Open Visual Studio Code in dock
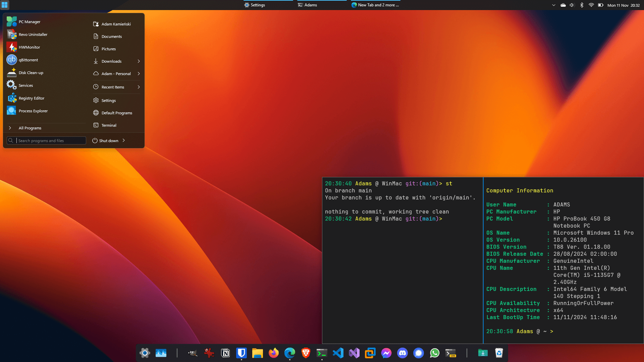This screenshot has width=644, height=362. (338, 353)
